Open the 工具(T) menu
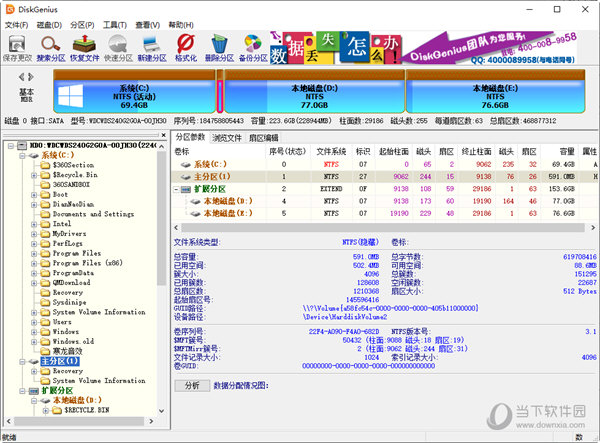This screenshot has height=443, width=600. 115,23
